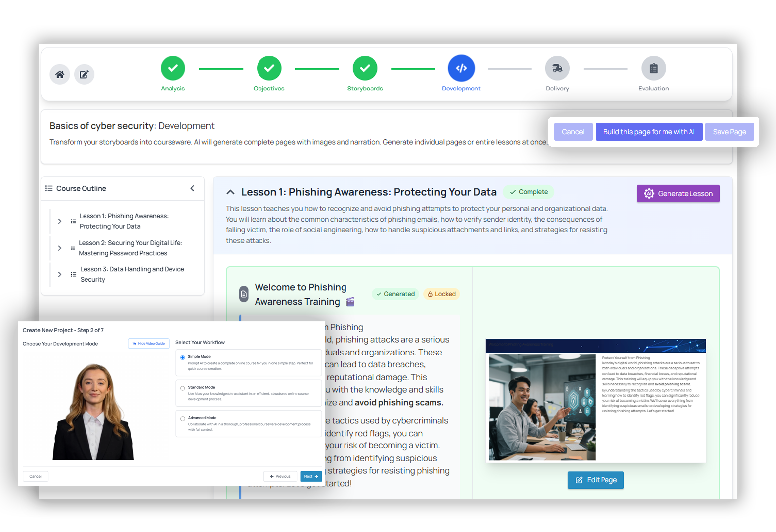Collapse the Course Outline sidebar

click(x=193, y=188)
